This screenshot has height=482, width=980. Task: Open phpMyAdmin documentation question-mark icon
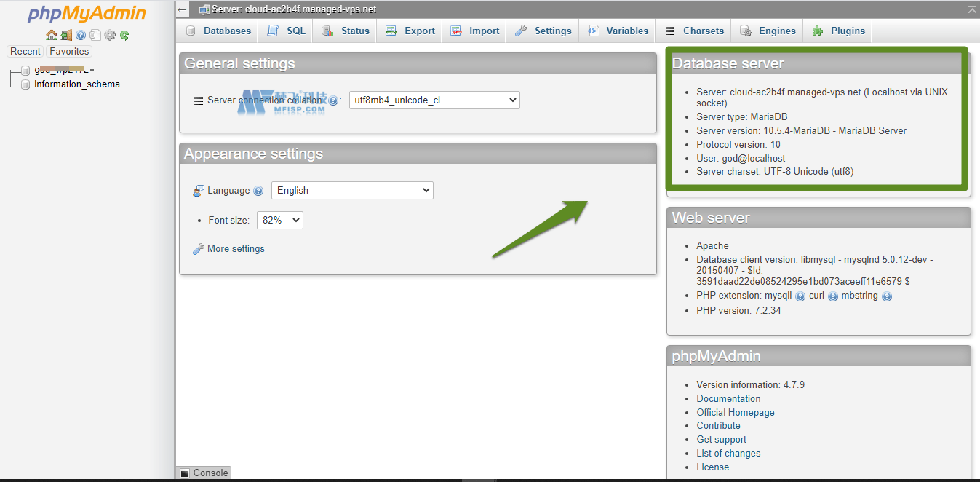pos(81,35)
